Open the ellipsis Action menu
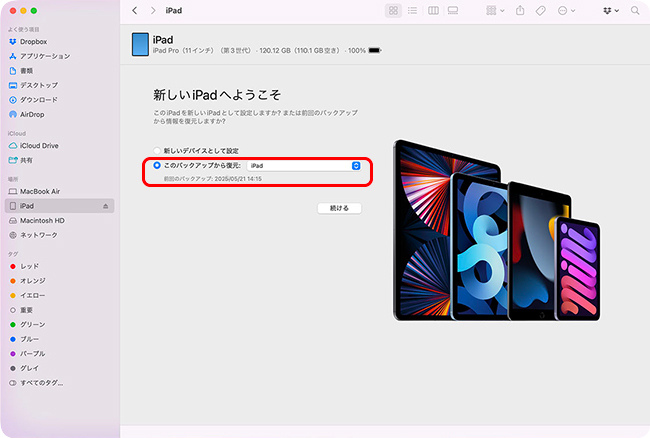650x438 pixels. tap(566, 11)
